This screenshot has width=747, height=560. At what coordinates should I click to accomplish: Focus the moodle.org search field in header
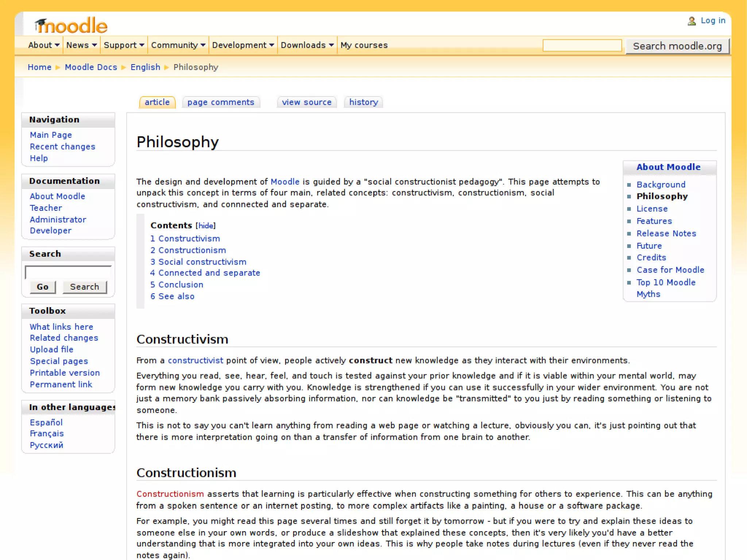pyautogui.click(x=582, y=46)
